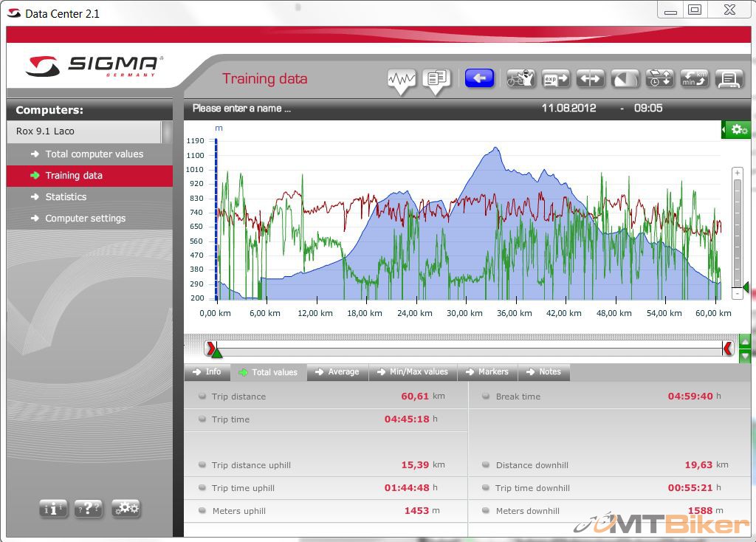Click the 'Please enter a name' field

pos(242,109)
